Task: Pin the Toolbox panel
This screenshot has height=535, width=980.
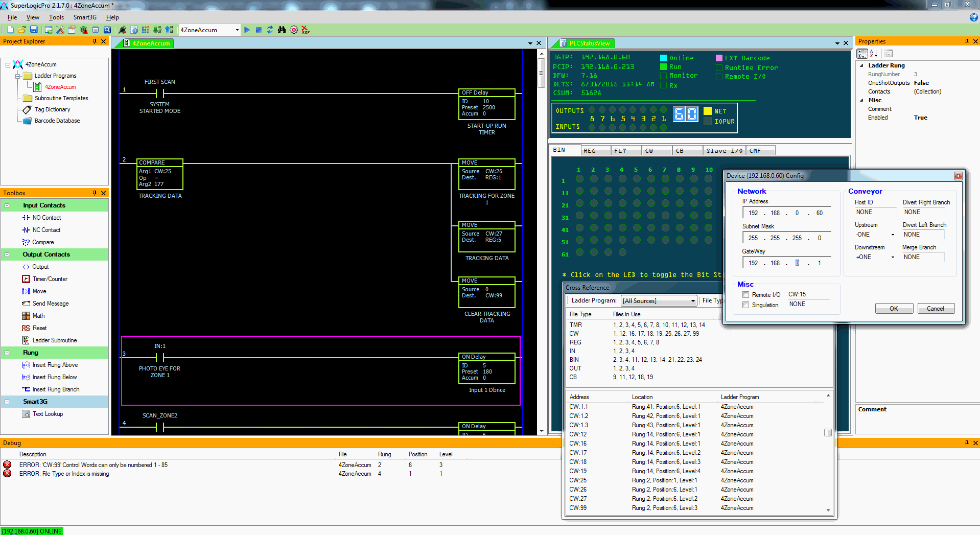Action: click(95, 193)
